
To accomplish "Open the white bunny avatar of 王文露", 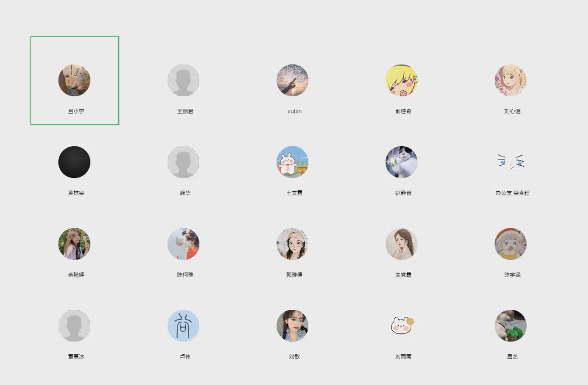I will click(292, 162).
